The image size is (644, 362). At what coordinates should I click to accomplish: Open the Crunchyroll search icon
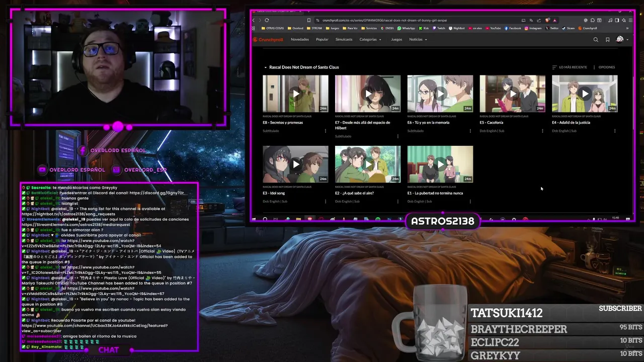pos(596,39)
